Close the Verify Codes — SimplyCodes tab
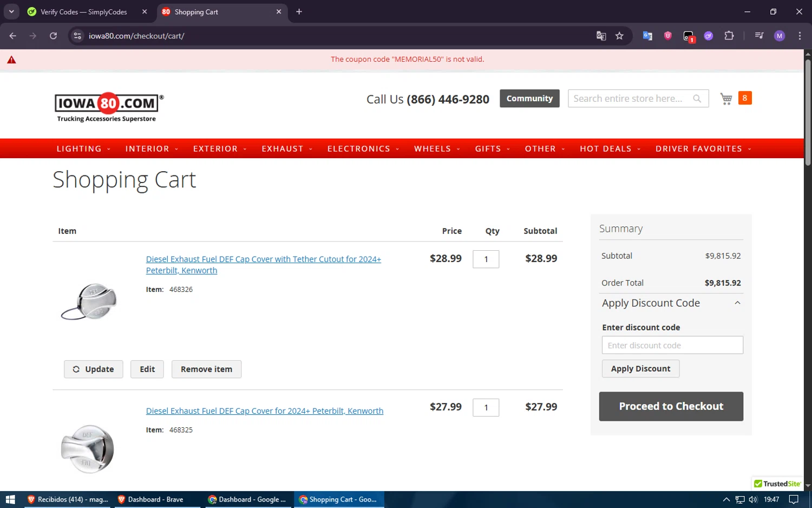This screenshot has width=812, height=508. [x=145, y=11]
